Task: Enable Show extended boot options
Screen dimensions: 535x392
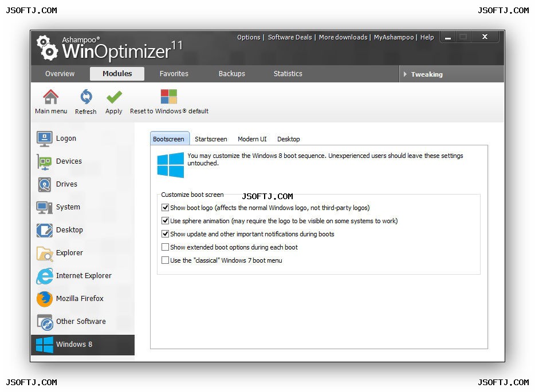Action: point(165,247)
